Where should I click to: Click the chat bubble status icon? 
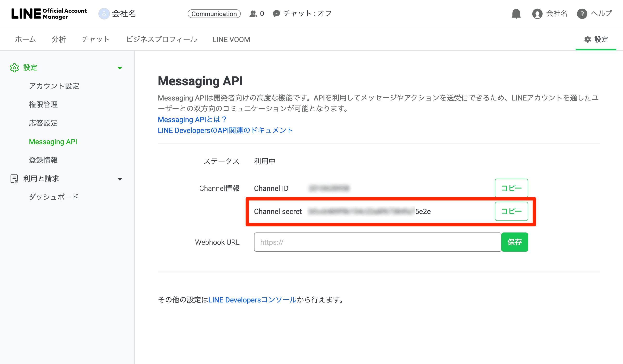pyautogui.click(x=276, y=14)
